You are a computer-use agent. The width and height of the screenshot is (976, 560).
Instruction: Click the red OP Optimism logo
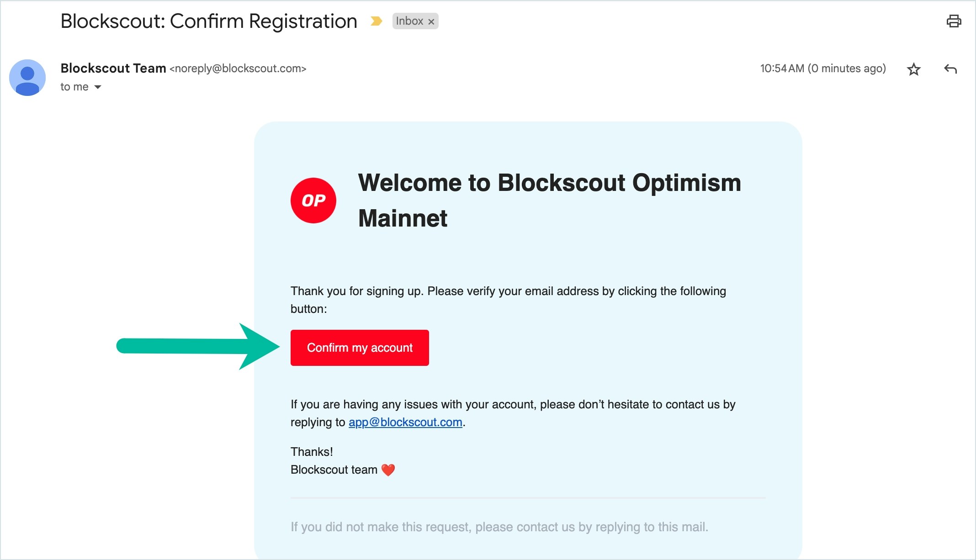coord(313,201)
